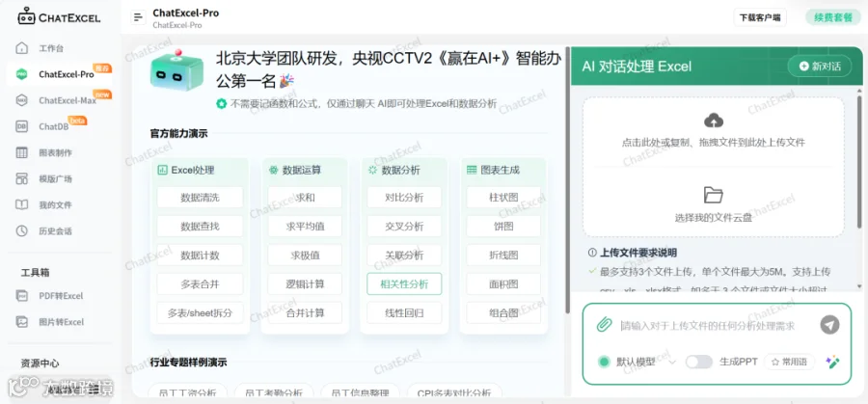868x404 pixels.
Task: Select the 饼图 demo button
Action: tap(503, 226)
